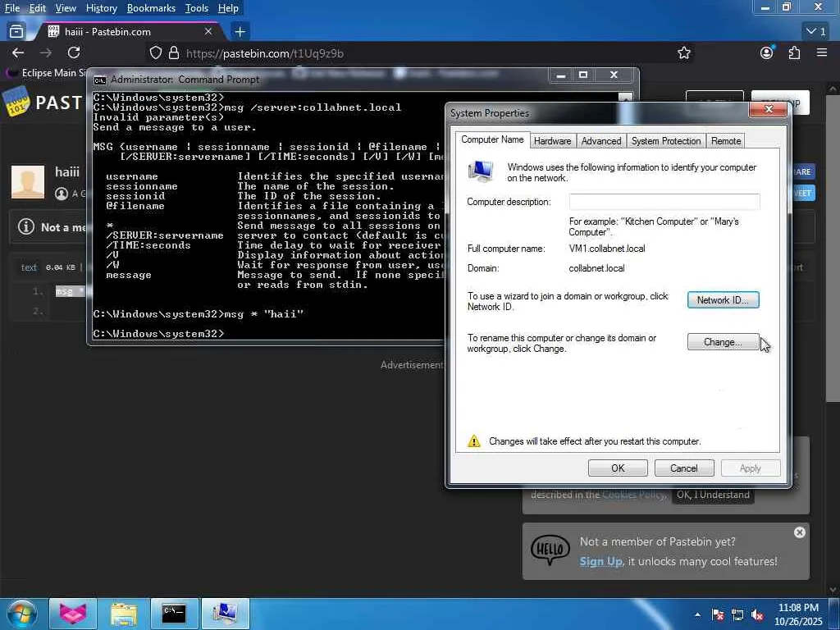840x630 pixels.
Task: Open the Extensions puzzle icon
Action: [x=794, y=52]
